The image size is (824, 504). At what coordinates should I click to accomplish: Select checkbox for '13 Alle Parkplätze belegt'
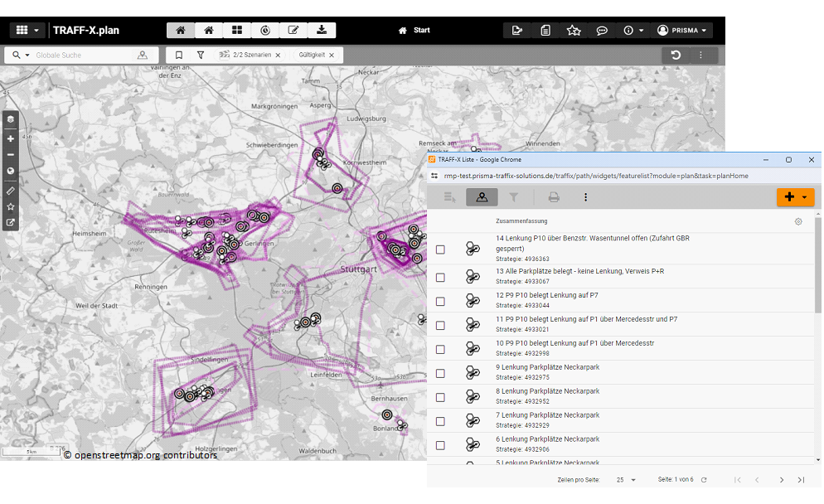[440, 278]
